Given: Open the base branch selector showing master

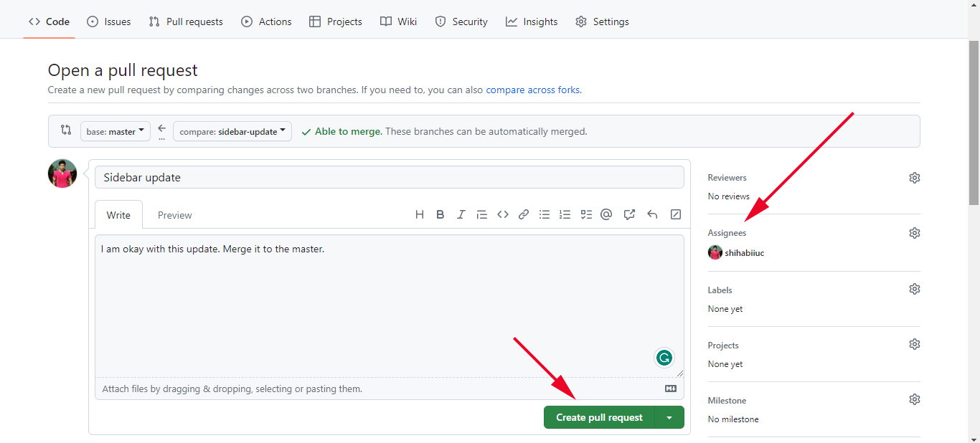Looking at the screenshot, I should click(115, 131).
